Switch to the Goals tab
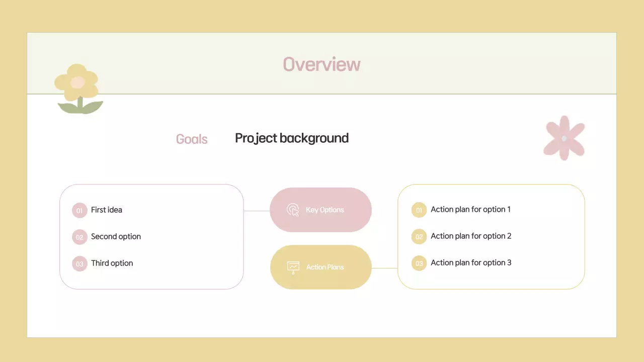 point(192,139)
